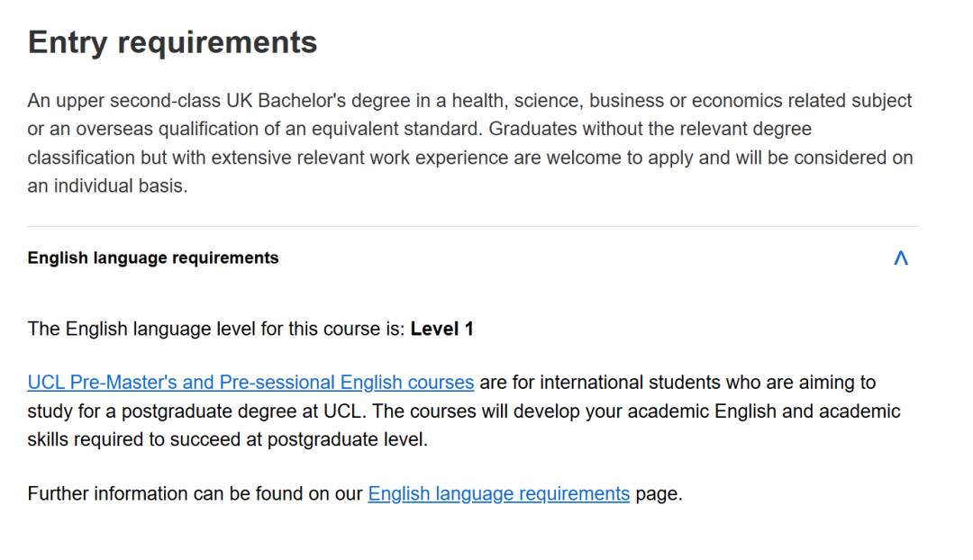Click "skills required to succeed at postgraduate level" line

pos(227,441)
